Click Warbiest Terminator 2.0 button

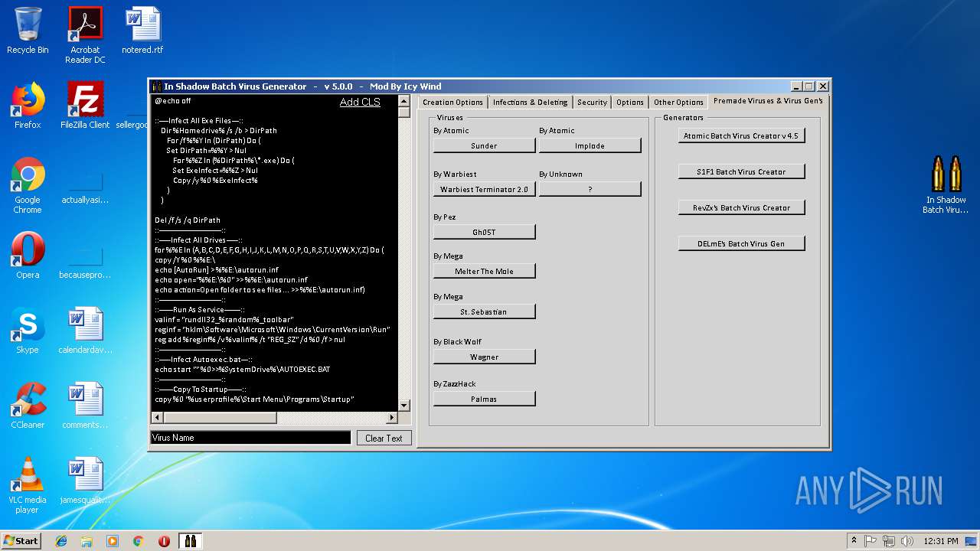pos(484,189)
